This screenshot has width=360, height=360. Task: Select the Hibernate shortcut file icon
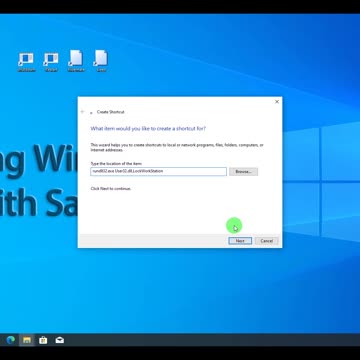click(x=76, y=61)
